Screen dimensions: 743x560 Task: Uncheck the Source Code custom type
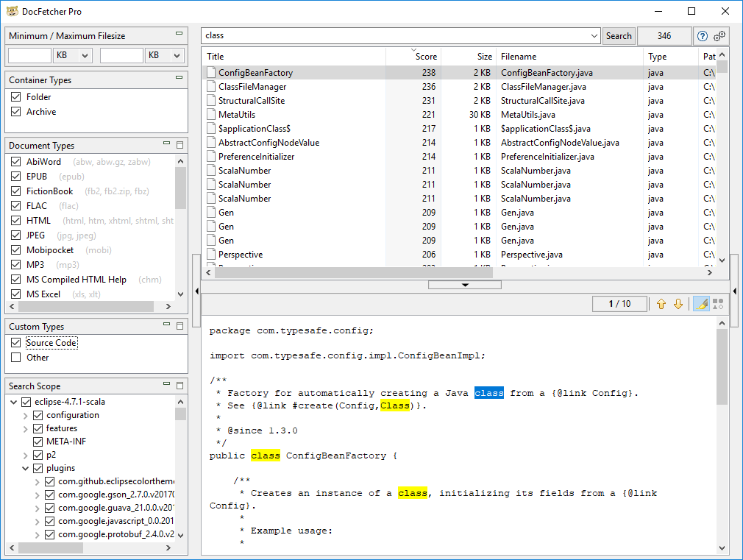coord(16,342)
